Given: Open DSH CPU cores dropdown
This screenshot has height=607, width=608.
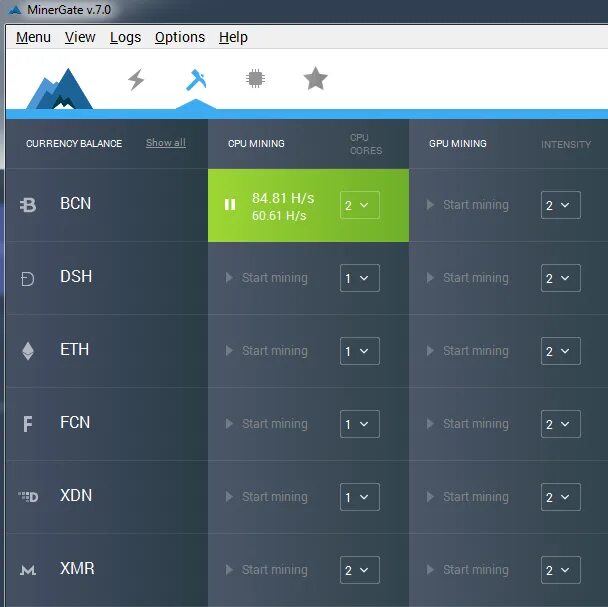Looking at the screenshot, I should 360,278.
